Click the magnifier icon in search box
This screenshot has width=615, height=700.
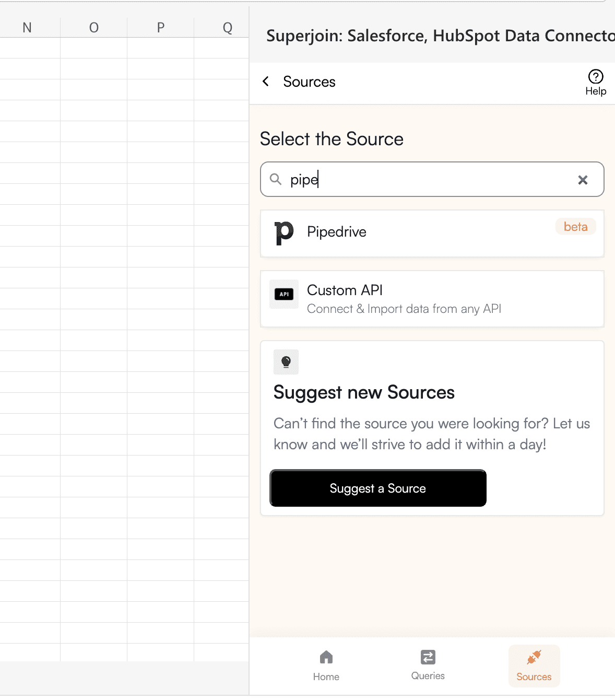[276, 180]
